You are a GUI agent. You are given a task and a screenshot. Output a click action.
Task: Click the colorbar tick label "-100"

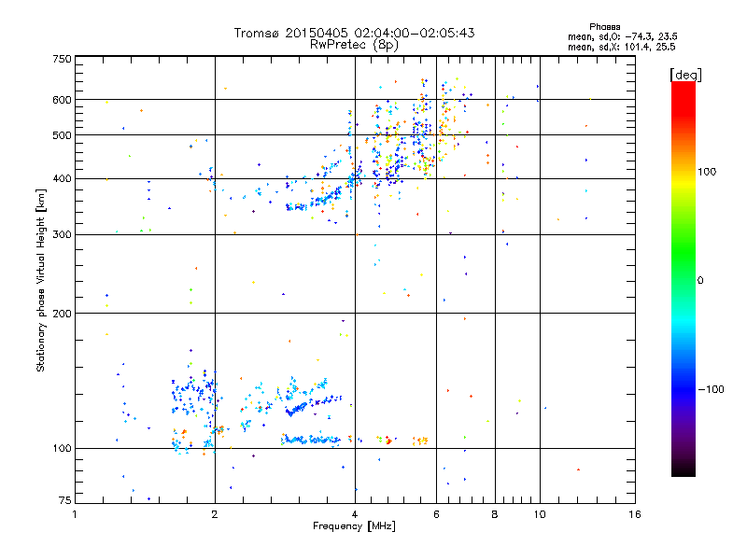click(712, 389)
